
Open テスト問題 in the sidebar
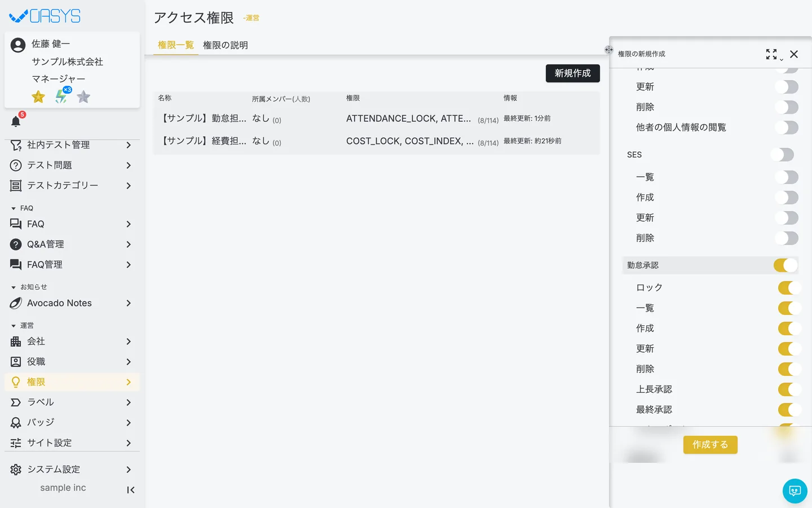pyautogui.click(x=72, y=165)
